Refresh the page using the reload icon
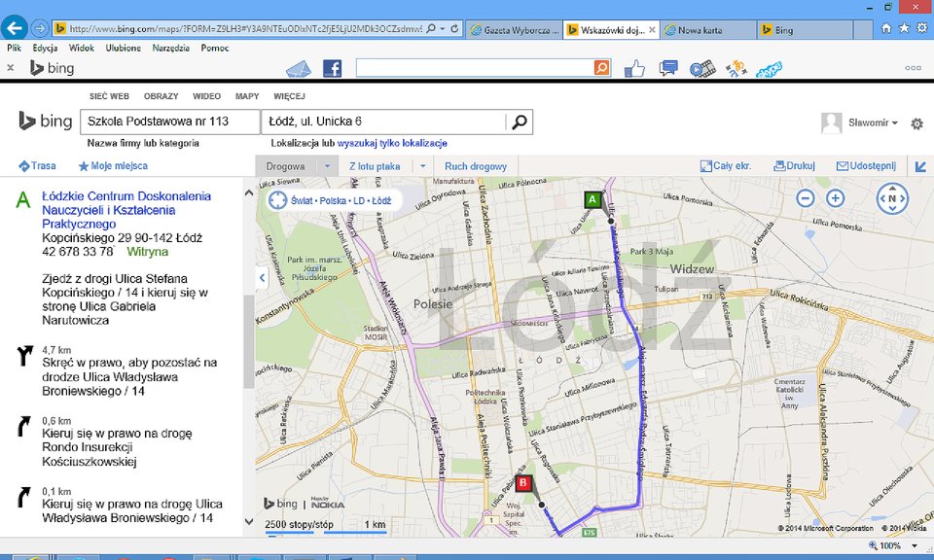 pyautogui.click(x=454, y=28)
